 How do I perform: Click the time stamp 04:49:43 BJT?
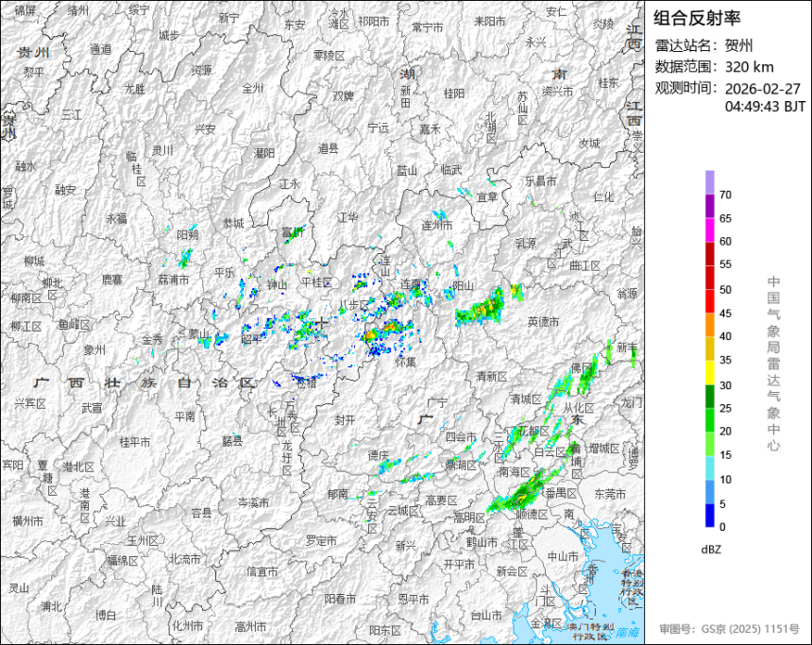pyautogui.click(x=765, y=107)
